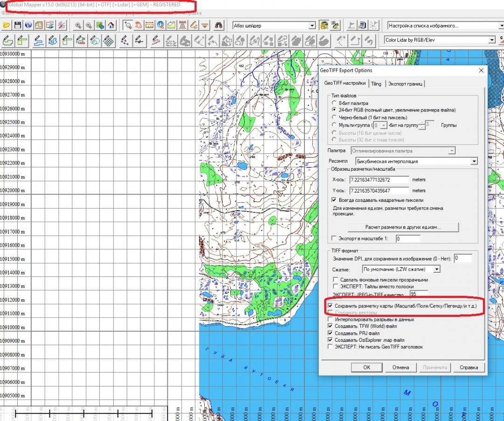This screenshot has height=421, width=504.
Task: Click the Home full view icon
Action: point(111,26)
